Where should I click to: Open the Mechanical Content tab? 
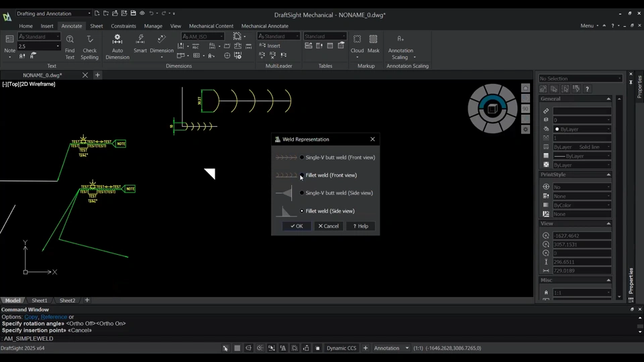tap(211, 26)
